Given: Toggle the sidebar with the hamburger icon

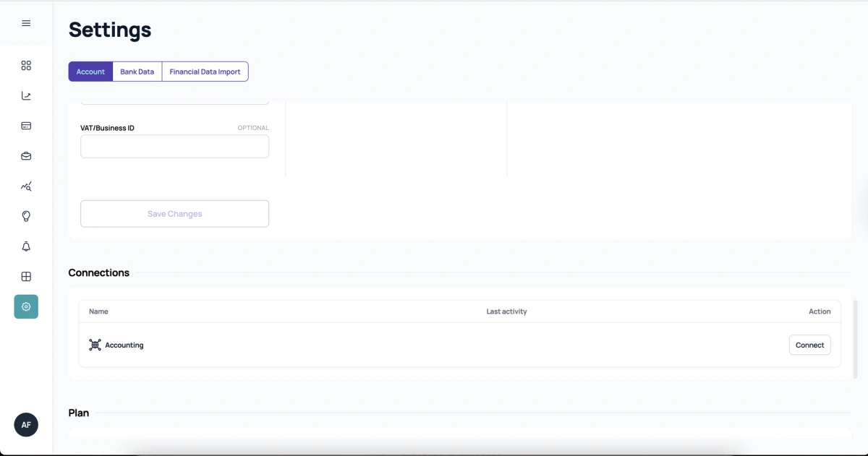Looking at the screenshot, I should click(x=26, y=22).
